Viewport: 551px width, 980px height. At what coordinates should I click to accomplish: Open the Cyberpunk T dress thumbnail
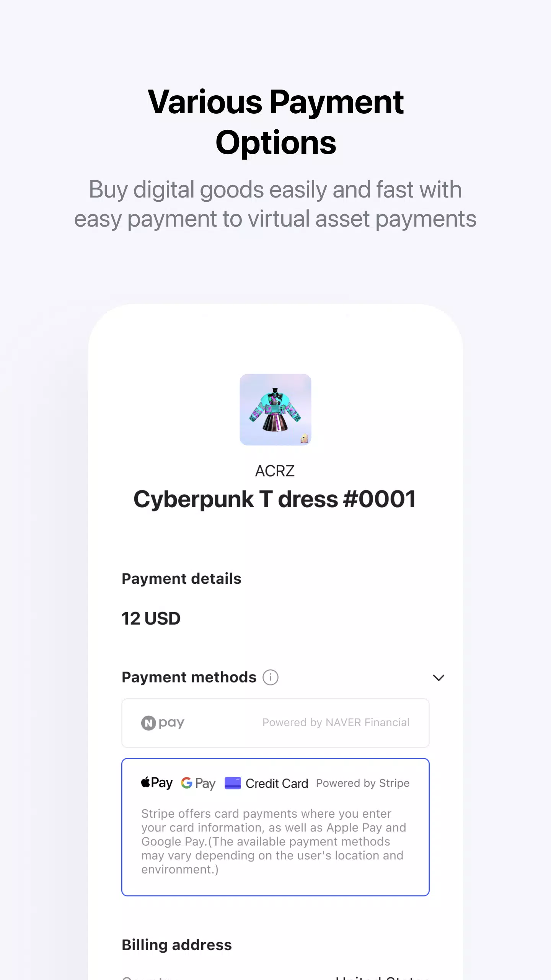pyautogui.click(x=275, y=410)
